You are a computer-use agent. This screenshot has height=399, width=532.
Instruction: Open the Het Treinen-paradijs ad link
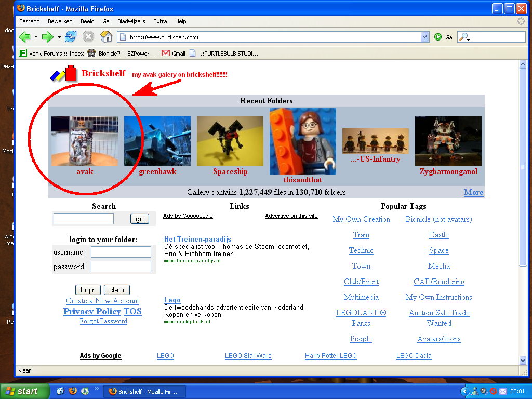point(198,239)
